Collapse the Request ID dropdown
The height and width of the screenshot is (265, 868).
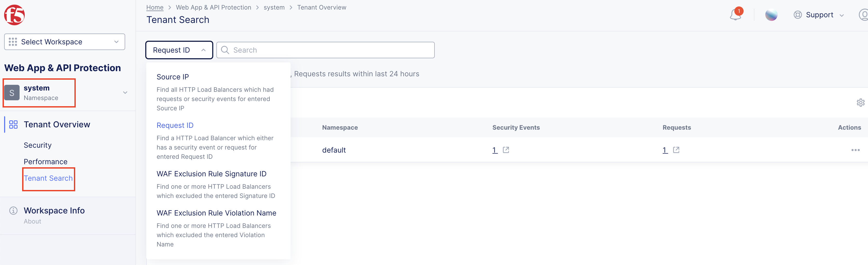point(179,50)
